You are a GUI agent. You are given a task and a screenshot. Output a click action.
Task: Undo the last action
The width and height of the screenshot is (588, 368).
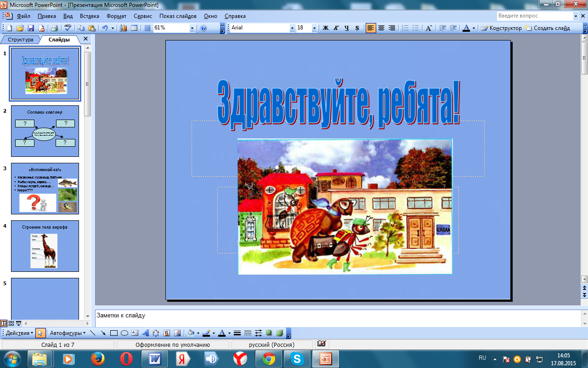pos(105,28)
